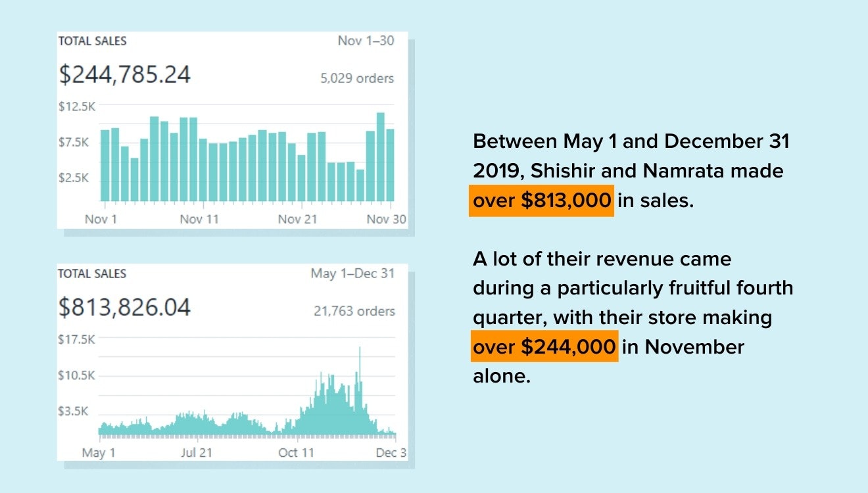Click the tallest bar in the November chart
Viewport: 868px width, 493px height.
pos(380,156)
